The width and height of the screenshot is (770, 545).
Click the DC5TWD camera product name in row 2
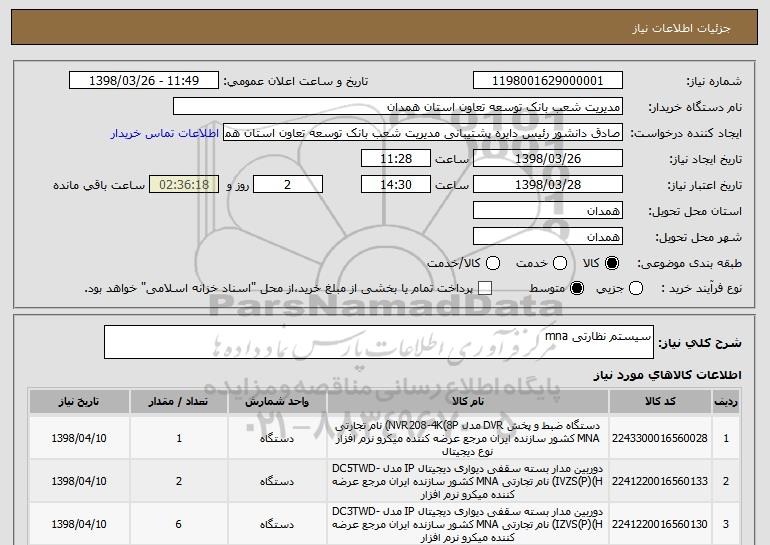click(468, 481)
